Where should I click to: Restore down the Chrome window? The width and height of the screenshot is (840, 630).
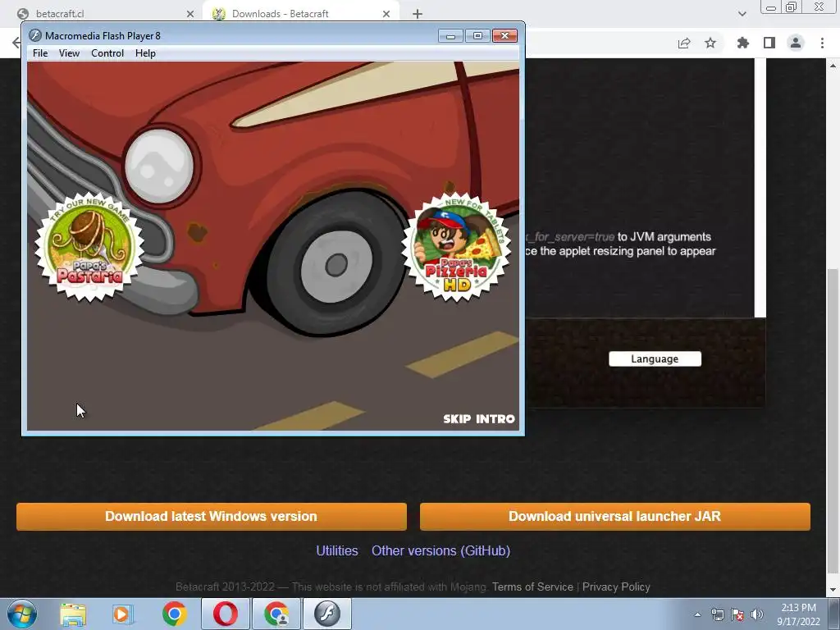(x=792, y=7)
